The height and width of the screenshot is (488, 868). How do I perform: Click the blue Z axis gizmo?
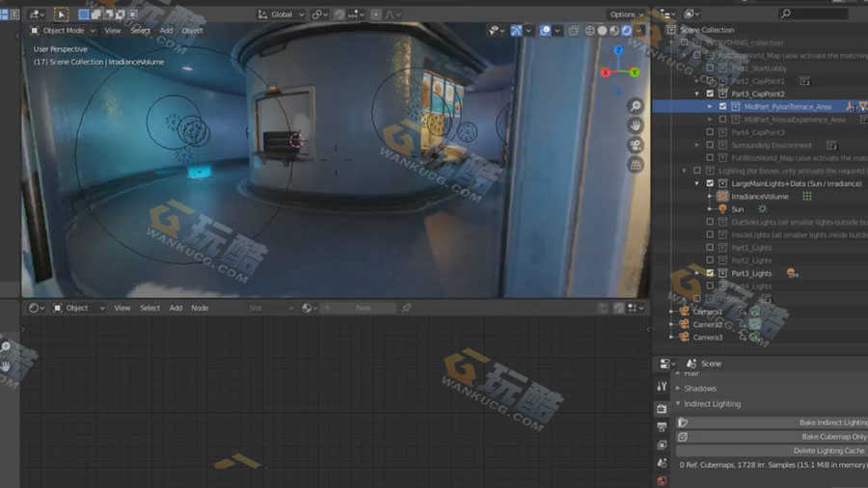coord(618,50)
